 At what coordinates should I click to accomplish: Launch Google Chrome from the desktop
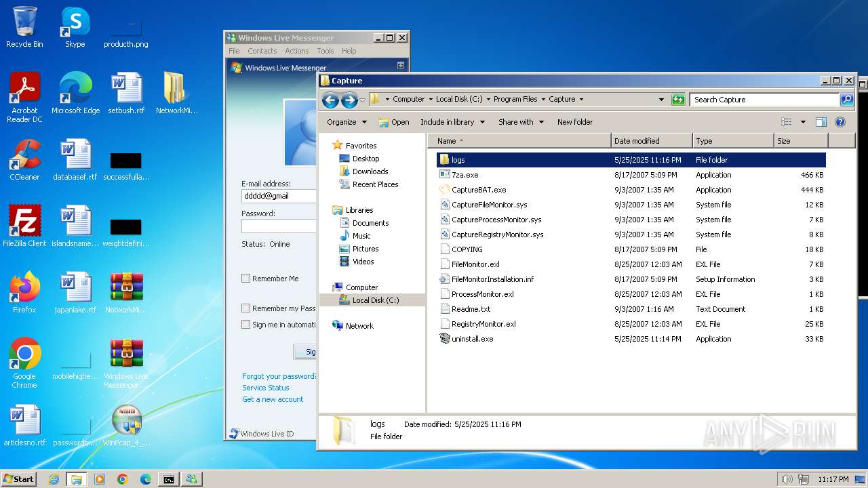click(x=24, y=363)
